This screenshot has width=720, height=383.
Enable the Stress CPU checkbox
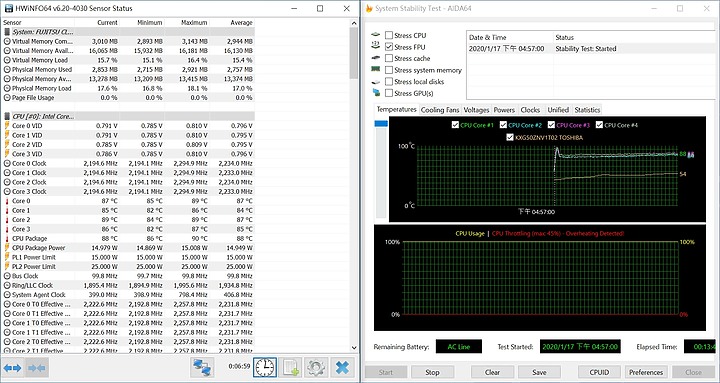pyautogui.click(x=389, y=35)
